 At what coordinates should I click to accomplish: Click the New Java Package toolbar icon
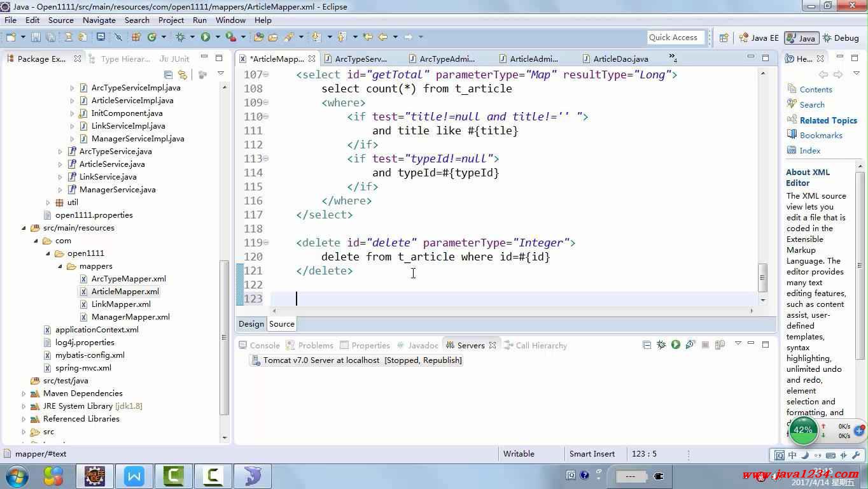[136, 38]
